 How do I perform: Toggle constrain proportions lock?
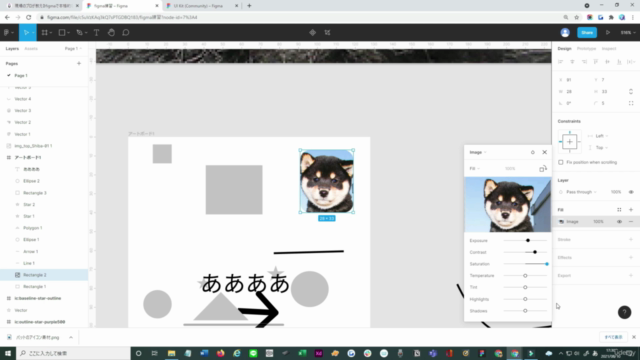click(631, 91)
